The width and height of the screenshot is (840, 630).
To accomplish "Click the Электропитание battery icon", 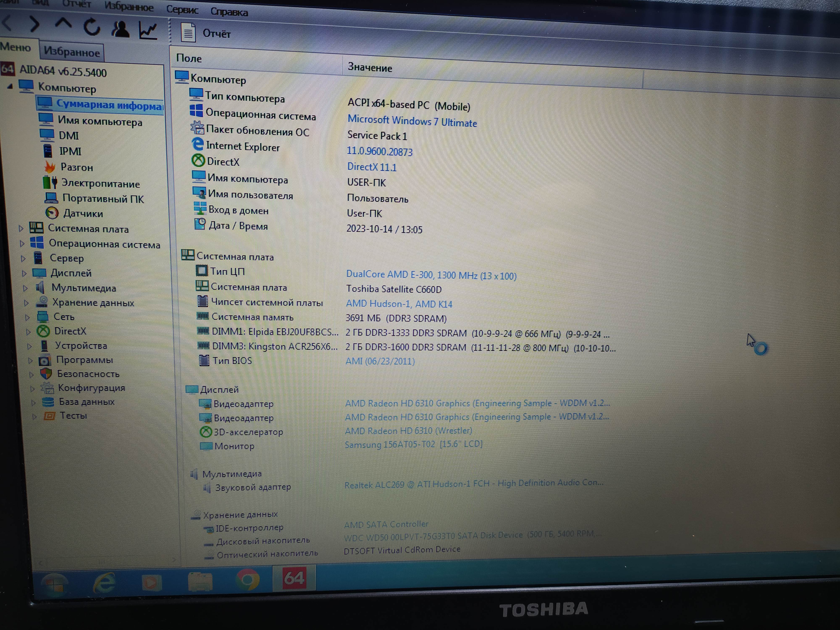I will [x=50, y=182].
